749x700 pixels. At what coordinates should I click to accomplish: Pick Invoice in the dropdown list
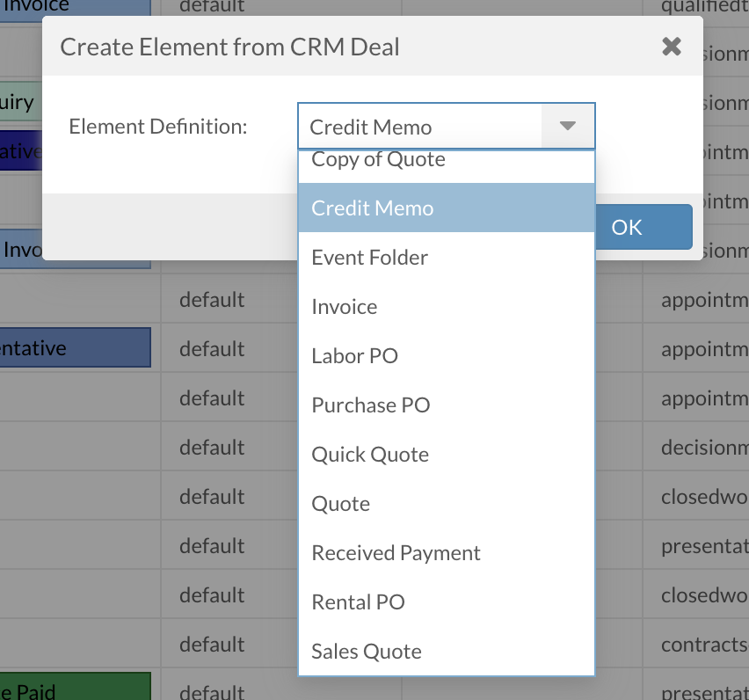(345, 307)
